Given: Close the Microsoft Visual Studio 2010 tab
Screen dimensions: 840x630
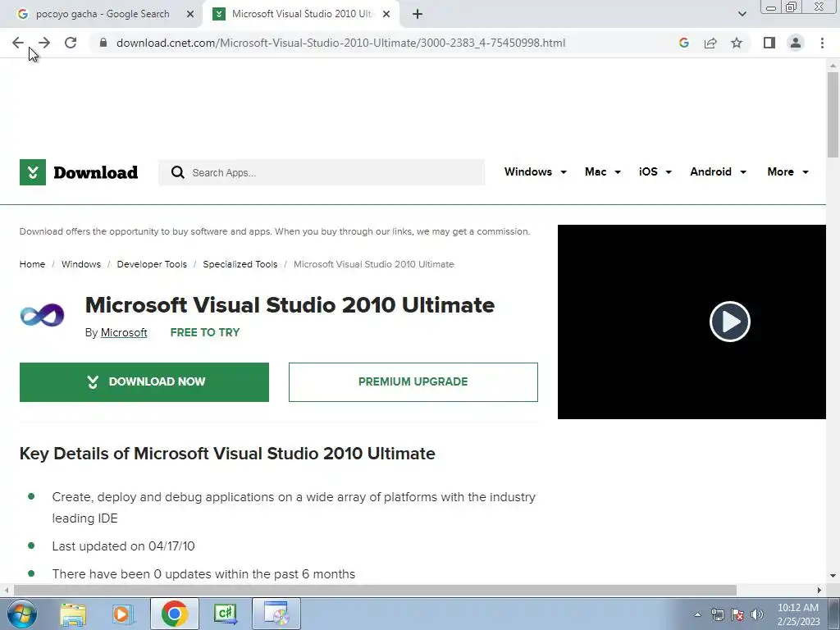Looking at the screenshot, I should tap(386, 15).
